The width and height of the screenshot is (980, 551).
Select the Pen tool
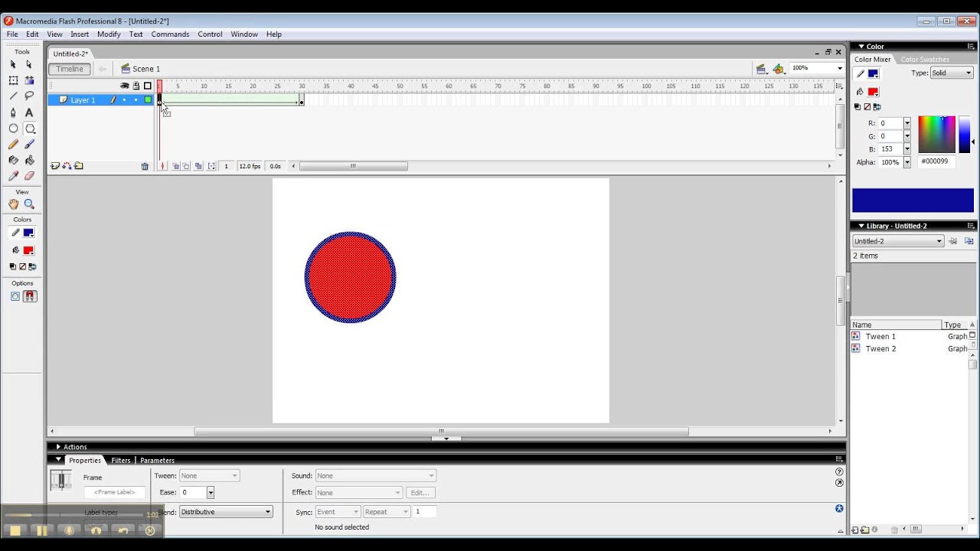click(13, 112)
